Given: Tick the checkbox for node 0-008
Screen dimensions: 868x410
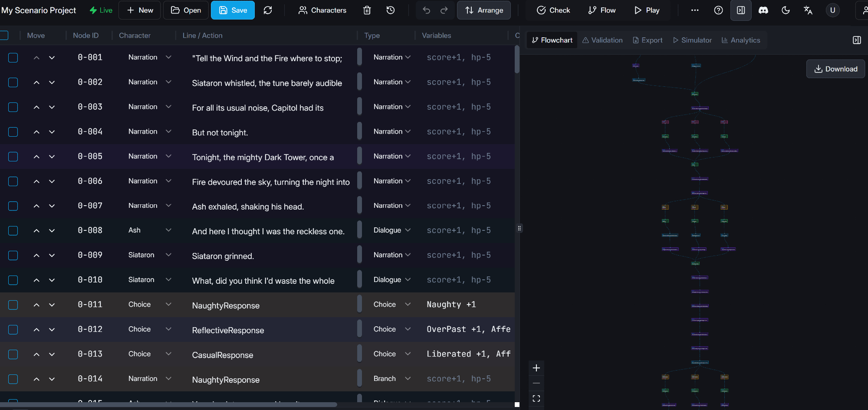Looking at the screenshot, I should [x=13, y=231].
